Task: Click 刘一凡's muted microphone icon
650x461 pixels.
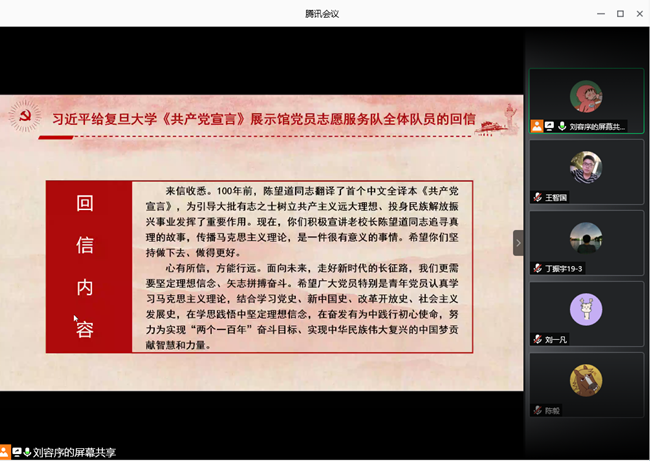Action: coord(537,339)
